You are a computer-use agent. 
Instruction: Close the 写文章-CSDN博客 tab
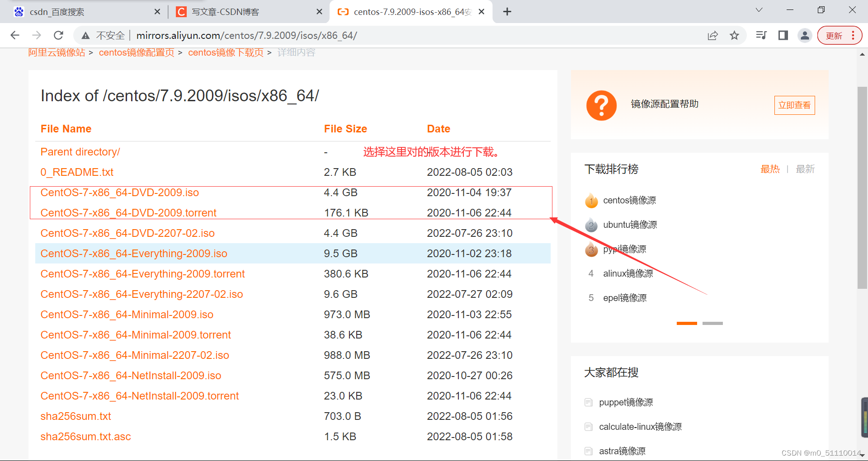click(319, 12)
